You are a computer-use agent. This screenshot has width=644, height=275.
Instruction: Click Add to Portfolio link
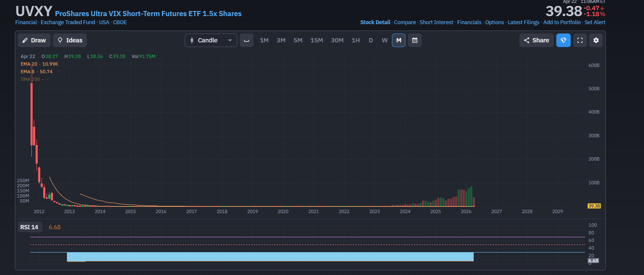pyautogui.click(x=562, y=22)
